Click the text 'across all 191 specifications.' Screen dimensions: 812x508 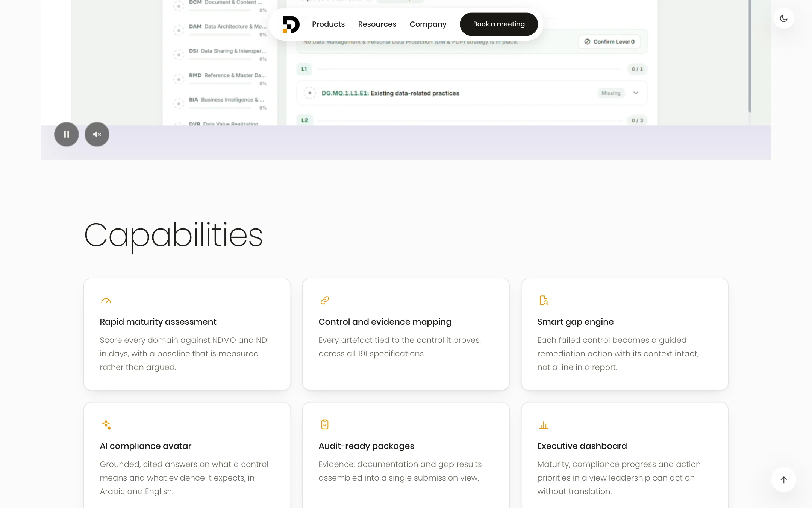(x=372, y=354)
